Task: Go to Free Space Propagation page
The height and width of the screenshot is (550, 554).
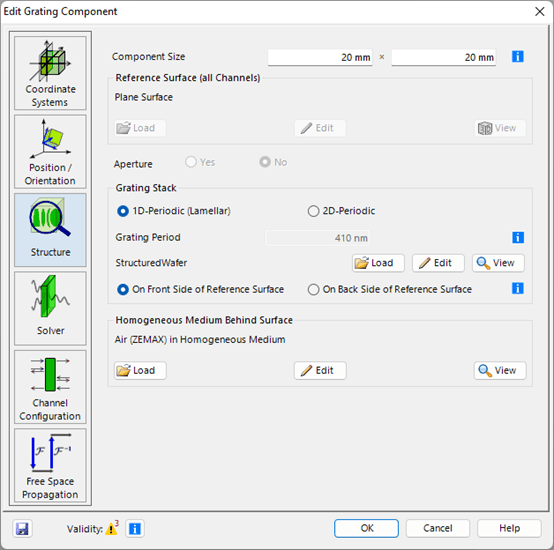Action: 50,465
